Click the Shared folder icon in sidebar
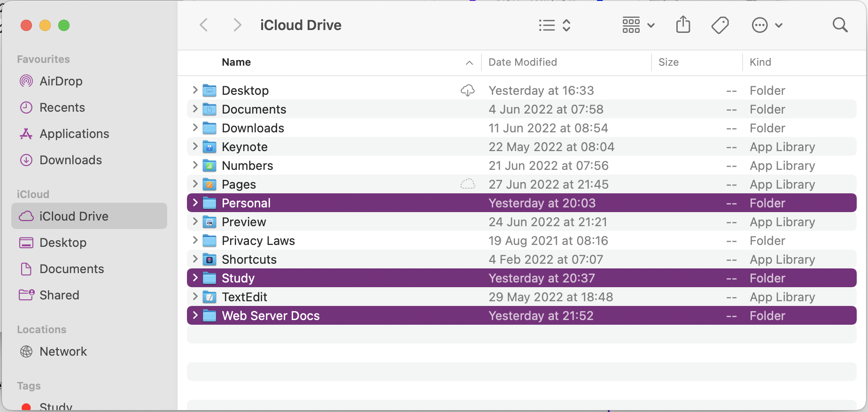 [26, 295]
